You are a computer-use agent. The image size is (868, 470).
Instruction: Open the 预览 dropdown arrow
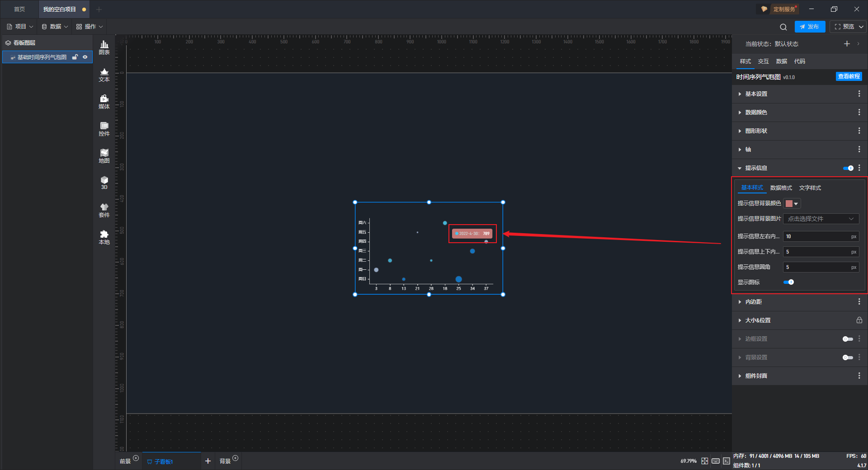[x=861, y=27]
